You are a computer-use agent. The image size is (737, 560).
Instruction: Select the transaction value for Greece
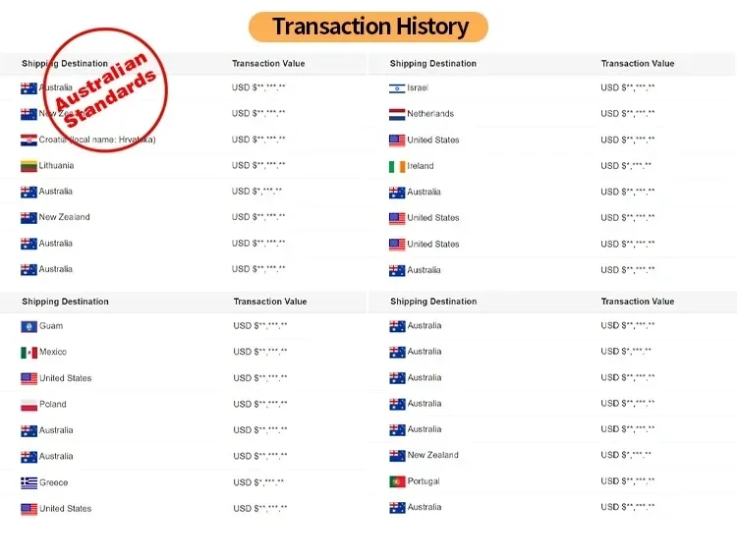click(x=258, y=482)
